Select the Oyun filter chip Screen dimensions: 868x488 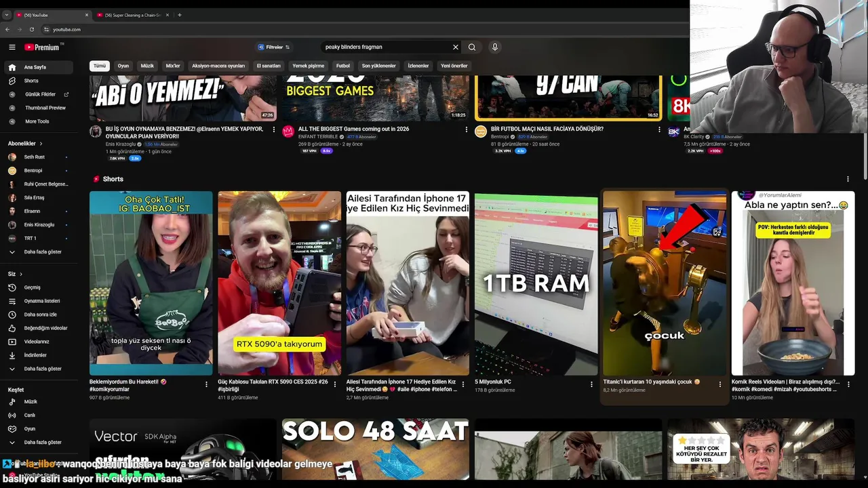tap(123, 66)
